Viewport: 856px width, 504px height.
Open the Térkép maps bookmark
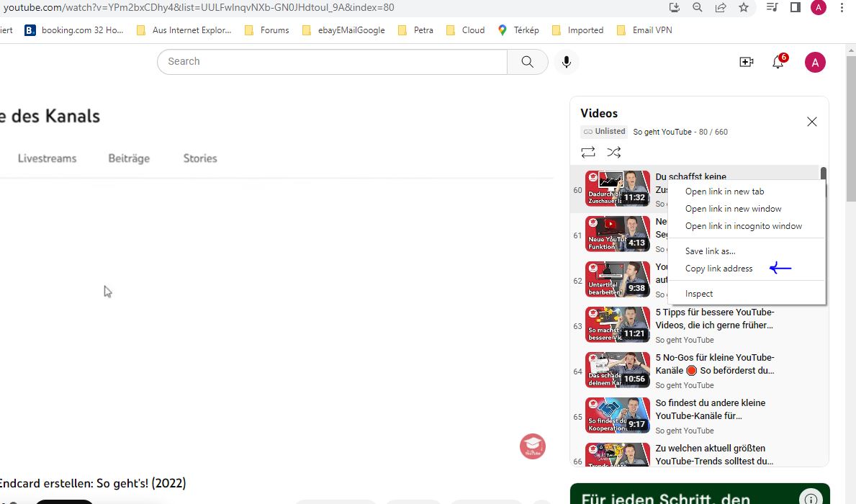click(518, 30)
